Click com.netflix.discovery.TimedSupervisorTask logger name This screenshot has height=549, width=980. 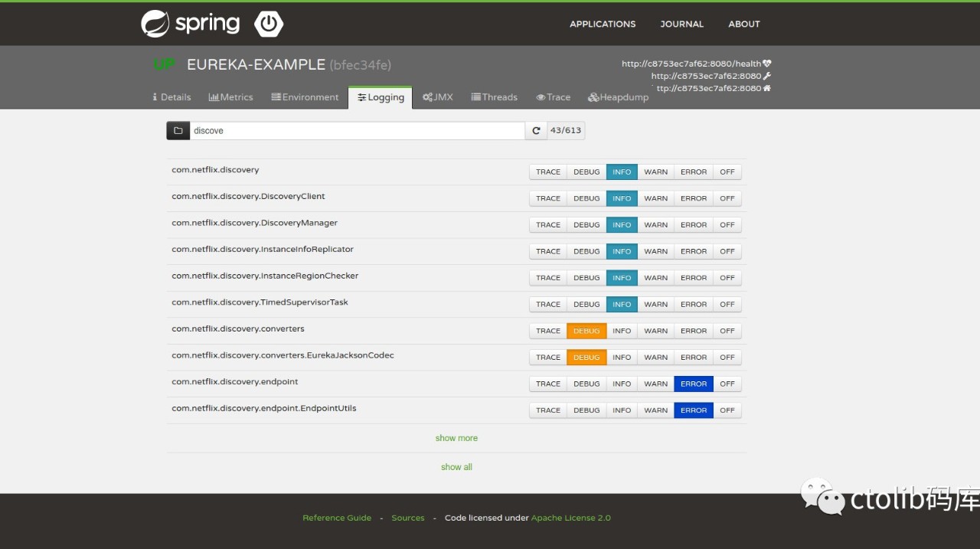260,302
